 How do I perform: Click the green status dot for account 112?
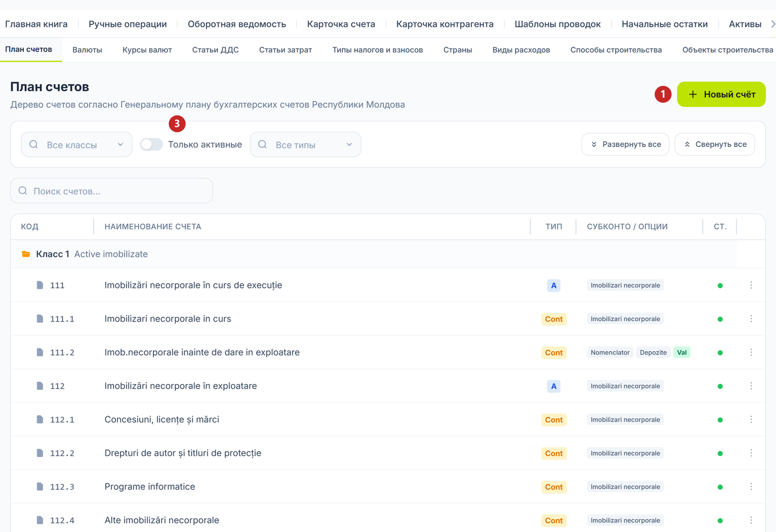coord(720,387)
